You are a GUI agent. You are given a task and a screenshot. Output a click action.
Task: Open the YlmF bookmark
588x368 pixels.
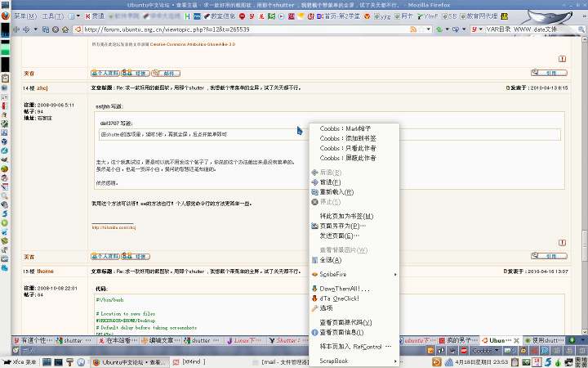click(x=428, y=16)
